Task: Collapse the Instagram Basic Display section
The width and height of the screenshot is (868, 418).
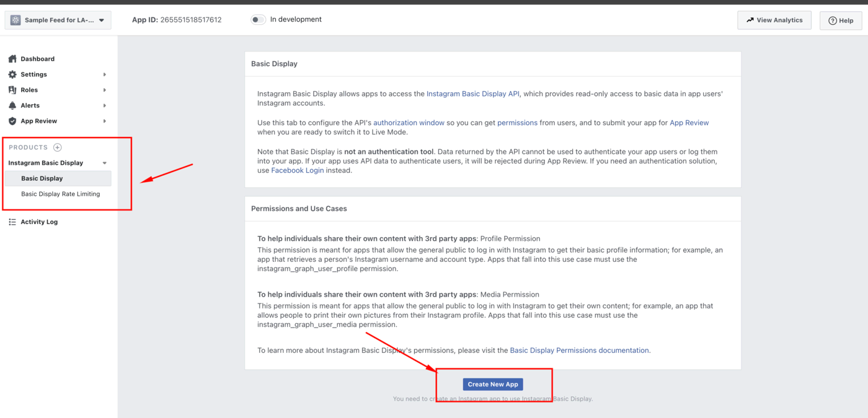Action: (104, 163)
